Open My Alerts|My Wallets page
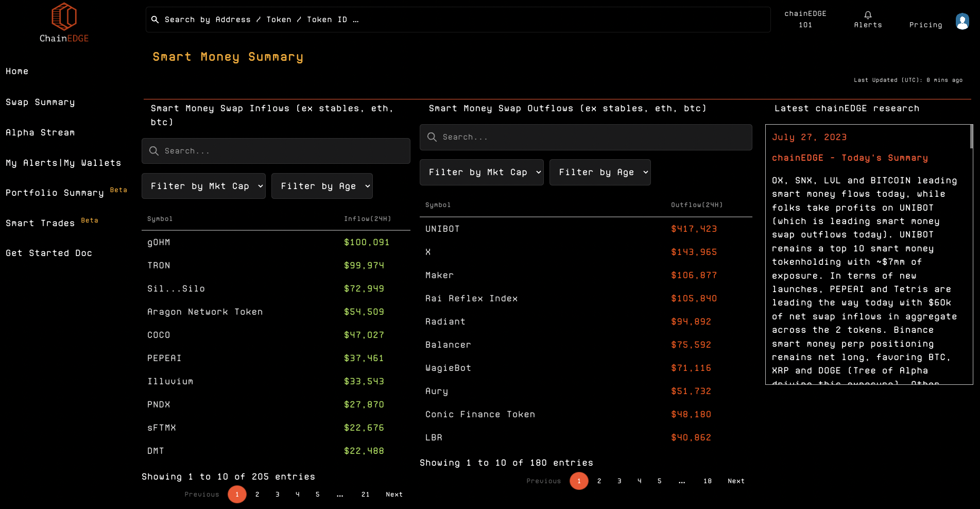Image resolution: width=980 pixels, height=509 pixels. (x=63, y=163)
